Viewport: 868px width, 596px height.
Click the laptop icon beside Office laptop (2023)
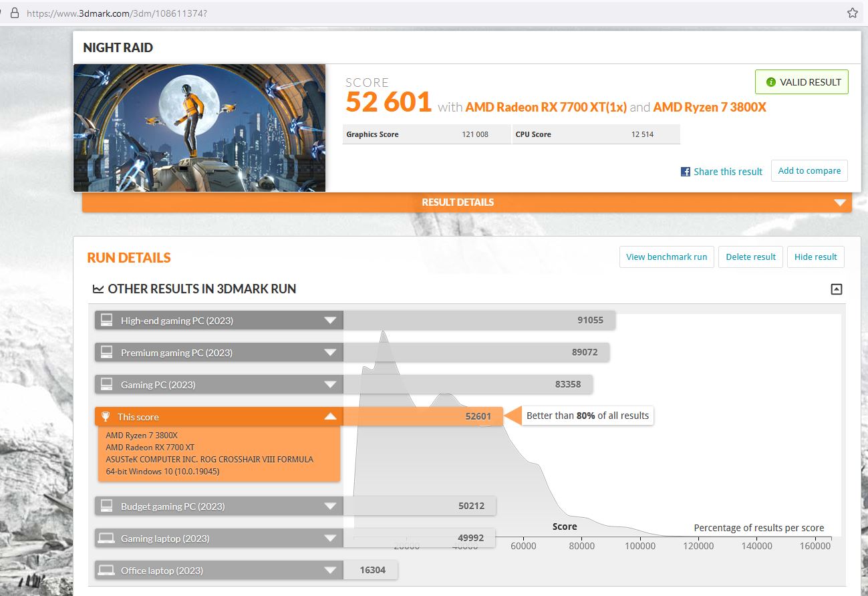click(106, 570)
